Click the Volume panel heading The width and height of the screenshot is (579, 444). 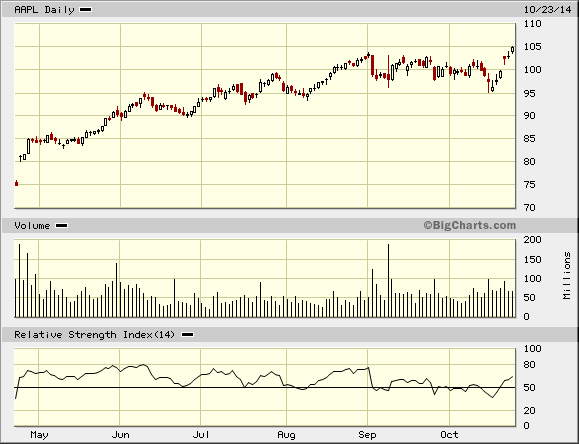(x=32, y=225)
